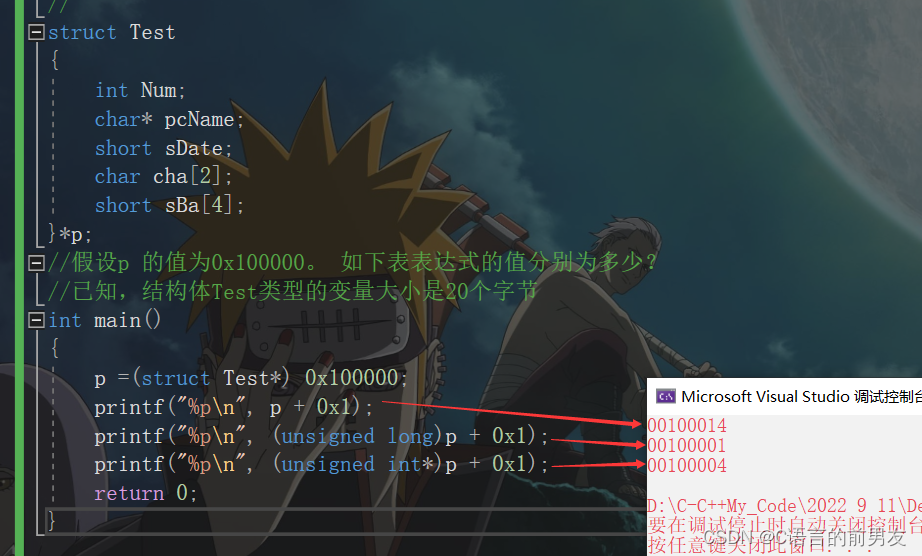This screenshot has width=922, height=556.
Task: Click the console path line starting D:\C-C++My_Code
Action: click(x=784, y=505)
